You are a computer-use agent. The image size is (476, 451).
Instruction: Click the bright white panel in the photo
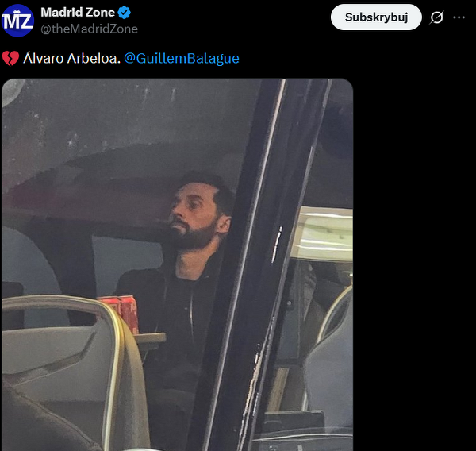click(324, 234)
